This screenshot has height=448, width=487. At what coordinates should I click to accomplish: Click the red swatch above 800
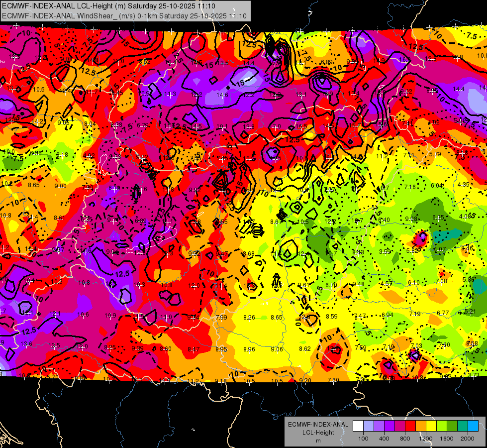click(410, 426)
